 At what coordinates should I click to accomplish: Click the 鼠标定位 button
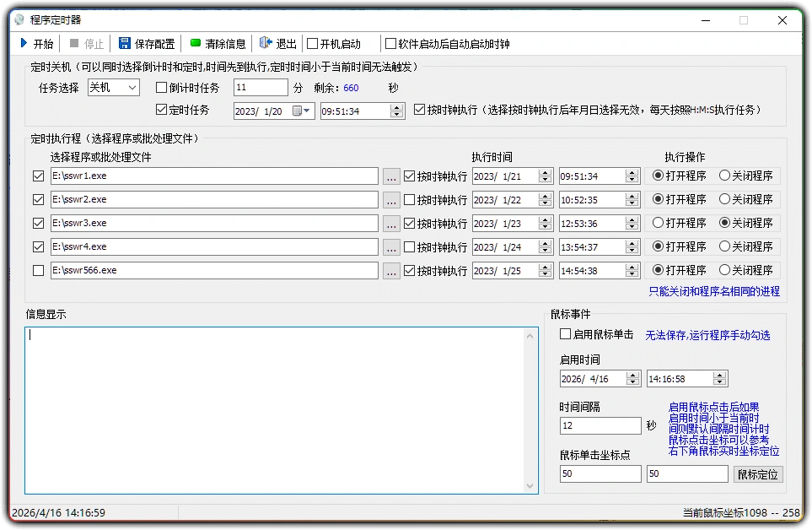[757, 473]
